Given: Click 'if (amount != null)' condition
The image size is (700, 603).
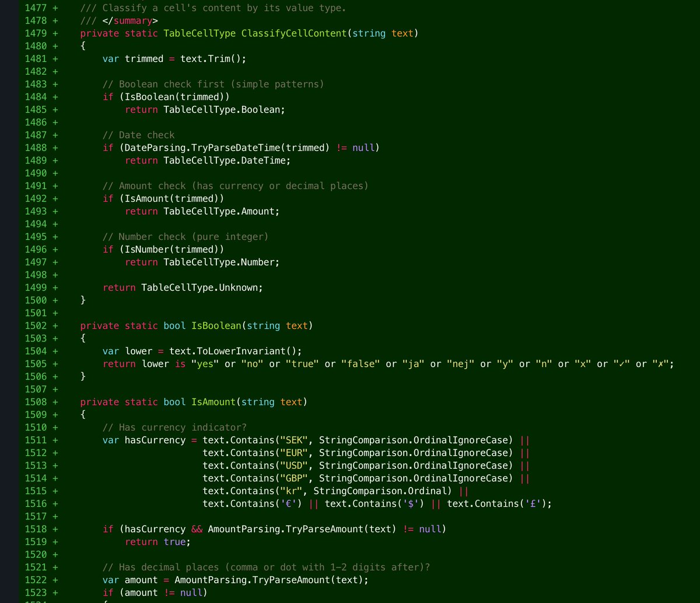Looking at the screenshot, I should pos(155,593).
